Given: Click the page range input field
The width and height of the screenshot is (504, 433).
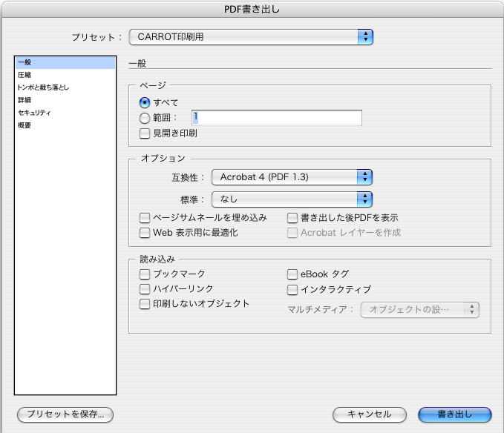Looking at the screenshot, I should [x=277, y=118].
